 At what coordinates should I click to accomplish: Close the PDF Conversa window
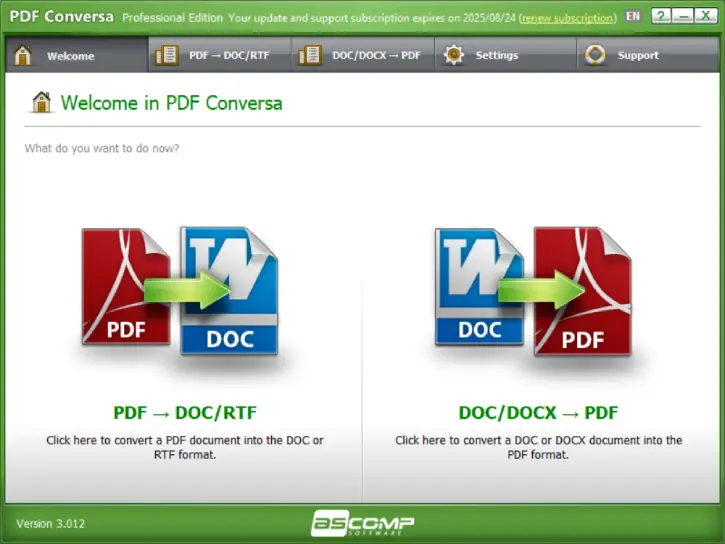pyautogui.click(x=706, y=16)
